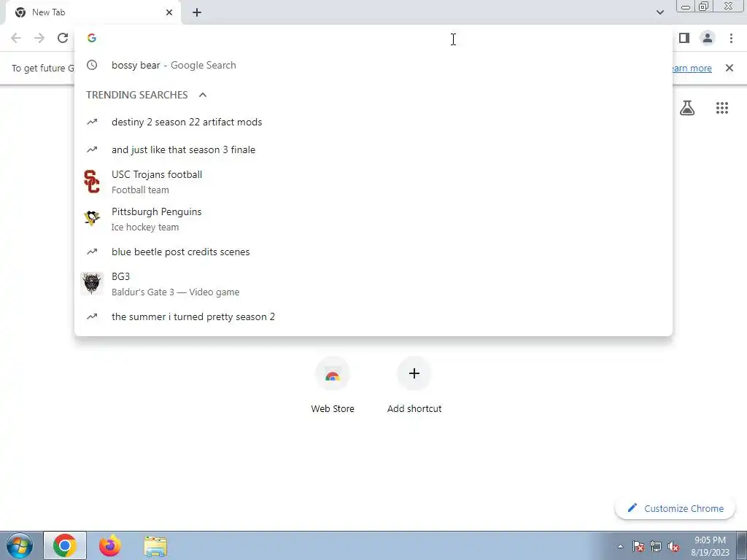The height and width of the screenshot is (560, 747).
Task: Choose the Pittsburgh Penguins suggestion
Action: click(373, 219)
